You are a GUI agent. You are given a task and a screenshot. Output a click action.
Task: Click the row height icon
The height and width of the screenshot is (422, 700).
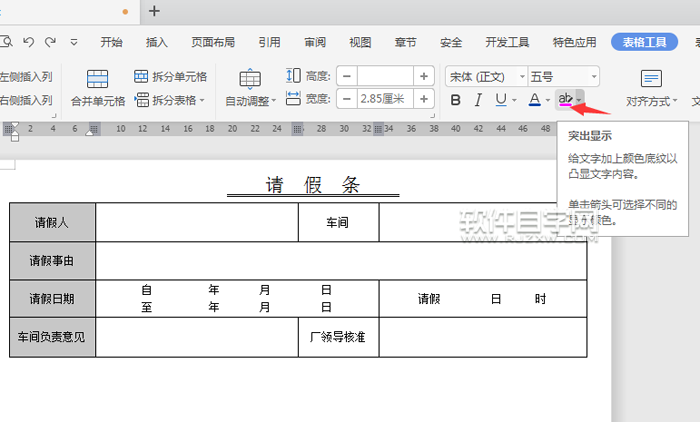coord(293,75)
